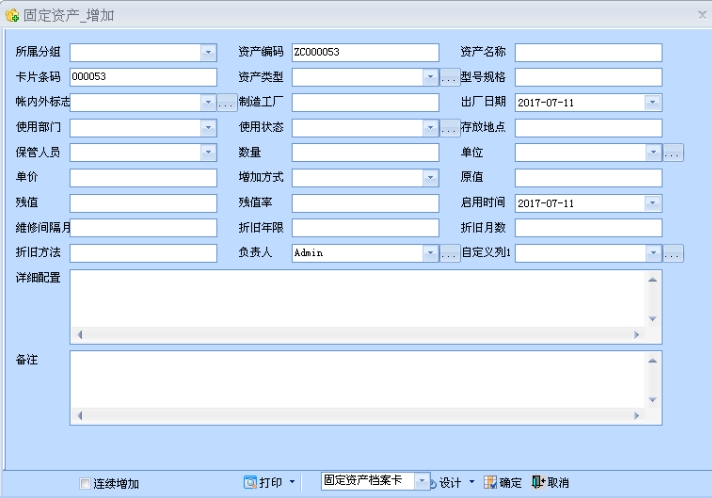
Task: Click the 维修间隔月 input field
Action: point(143,228)
